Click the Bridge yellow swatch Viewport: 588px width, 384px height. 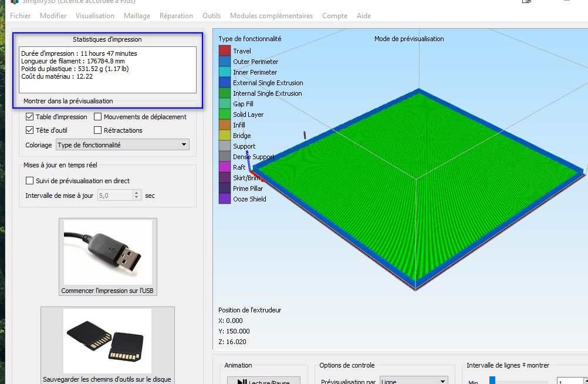(225, 135)
